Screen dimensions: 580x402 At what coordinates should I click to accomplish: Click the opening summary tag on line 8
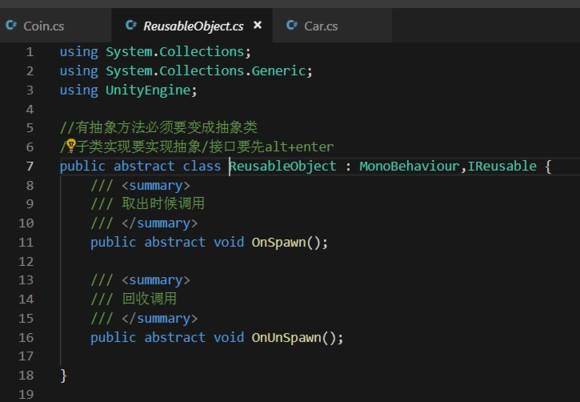tap(156, 185)
